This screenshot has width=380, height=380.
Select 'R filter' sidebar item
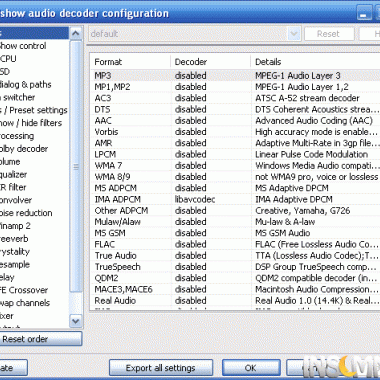(13, 187)
